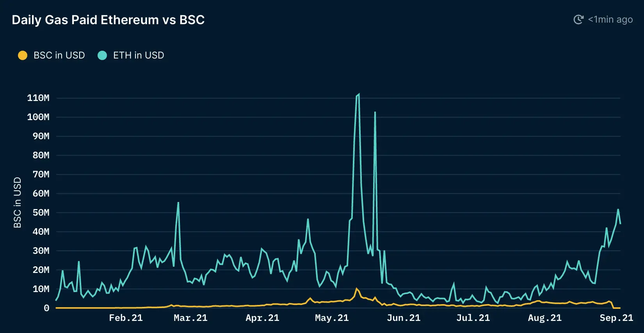
Task: Click the Jul.21 x-axis label
Action: pos(473,318)
